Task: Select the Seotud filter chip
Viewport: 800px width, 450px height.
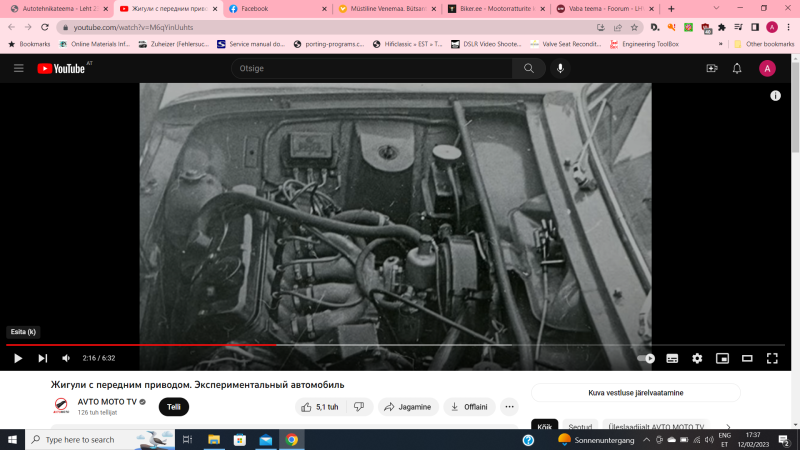Action: [x=580, y=425]
